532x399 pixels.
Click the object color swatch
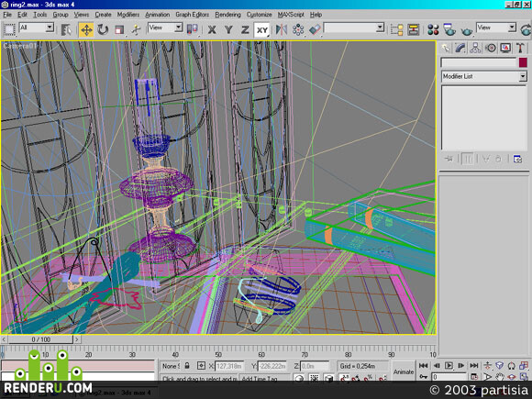[x=523, y=62]
